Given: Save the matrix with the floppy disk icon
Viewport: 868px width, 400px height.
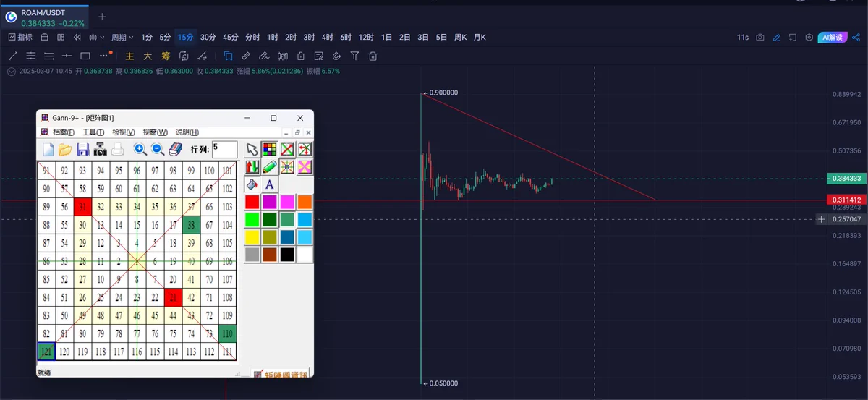Looking at the screenshot, I should pyautogui.click(x=83, y=150).
